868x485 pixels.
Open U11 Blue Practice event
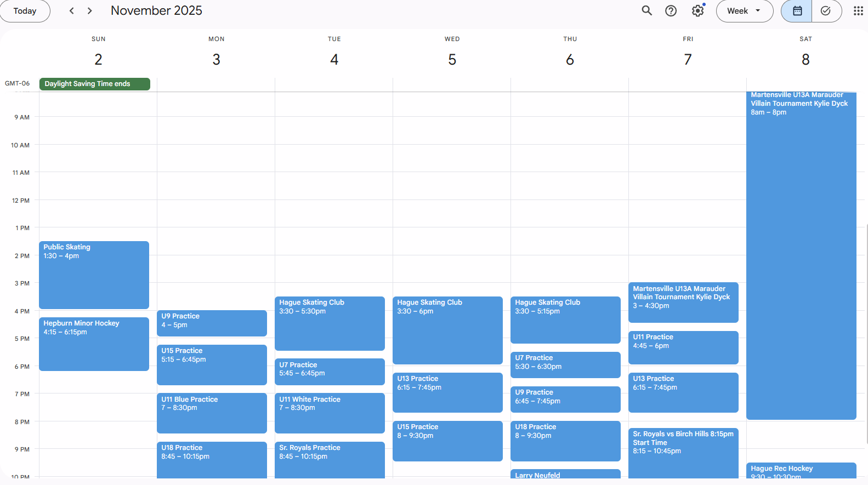[x=212, y=413]
